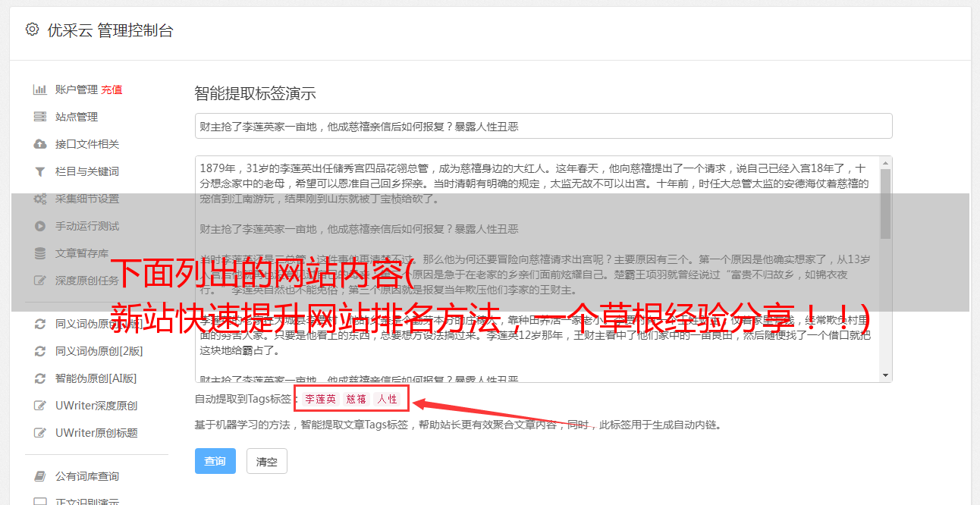Click the cloud upload icon for 接口文件相关
This screenshot has width=980, height=505.
[40, 144]
